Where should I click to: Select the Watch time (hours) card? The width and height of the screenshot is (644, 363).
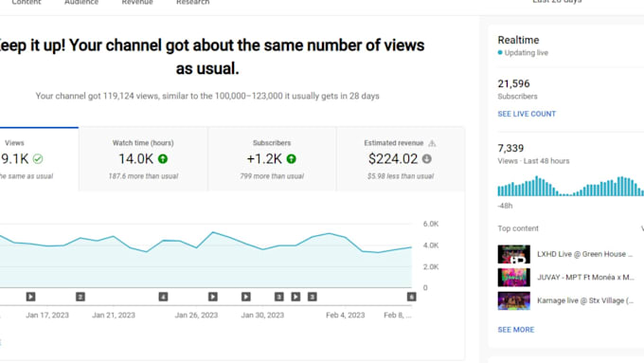click(x=143, y=159)
